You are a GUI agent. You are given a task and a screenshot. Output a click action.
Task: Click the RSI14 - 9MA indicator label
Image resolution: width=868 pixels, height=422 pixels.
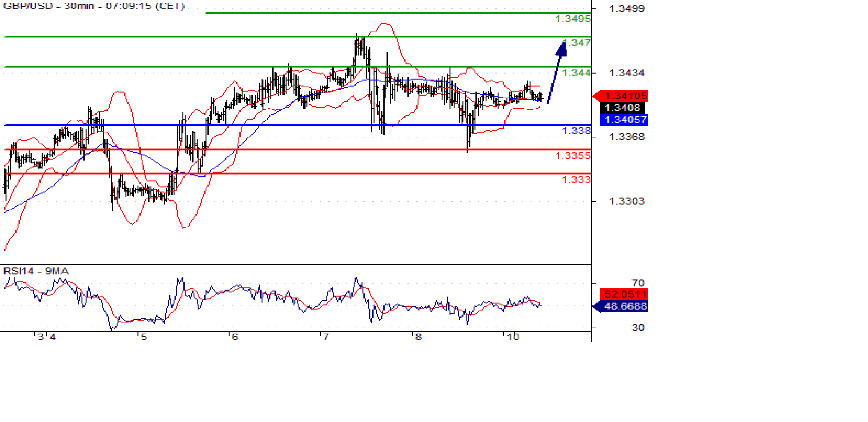tap(36, 271)
